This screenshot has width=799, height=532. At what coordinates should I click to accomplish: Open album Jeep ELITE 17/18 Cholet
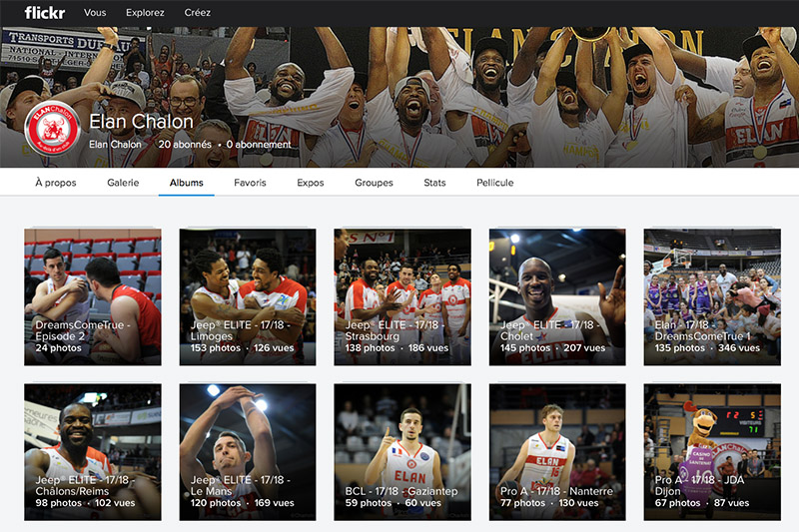tap(557, 297)
